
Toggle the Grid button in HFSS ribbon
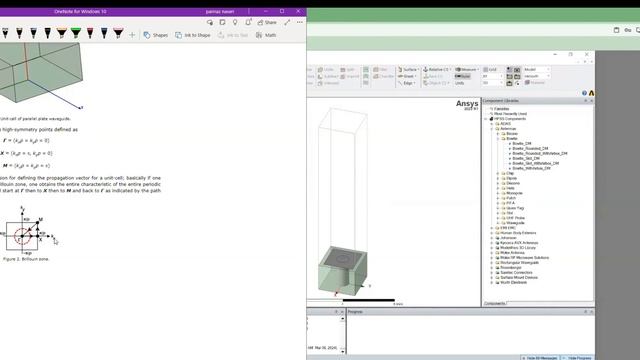(x=490, y=69)
